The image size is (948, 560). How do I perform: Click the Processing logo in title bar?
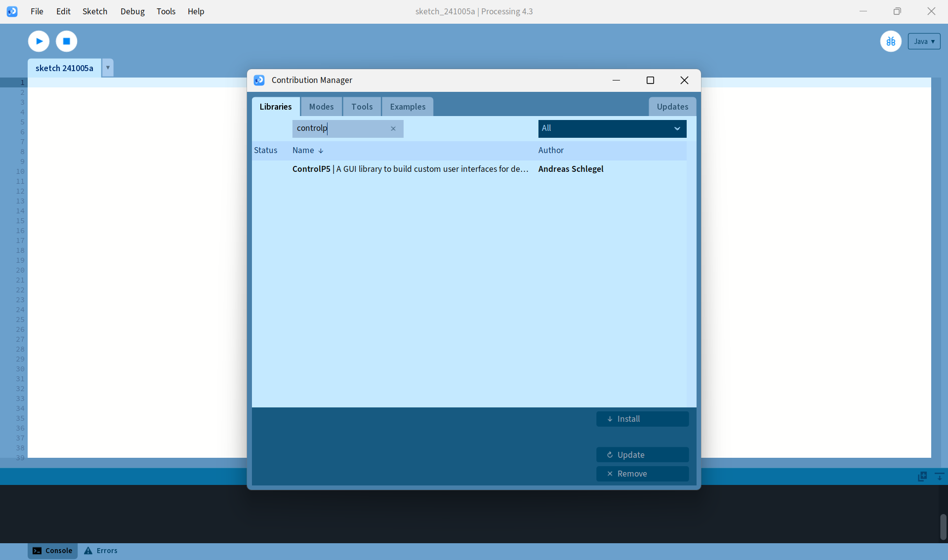(12, 11)
